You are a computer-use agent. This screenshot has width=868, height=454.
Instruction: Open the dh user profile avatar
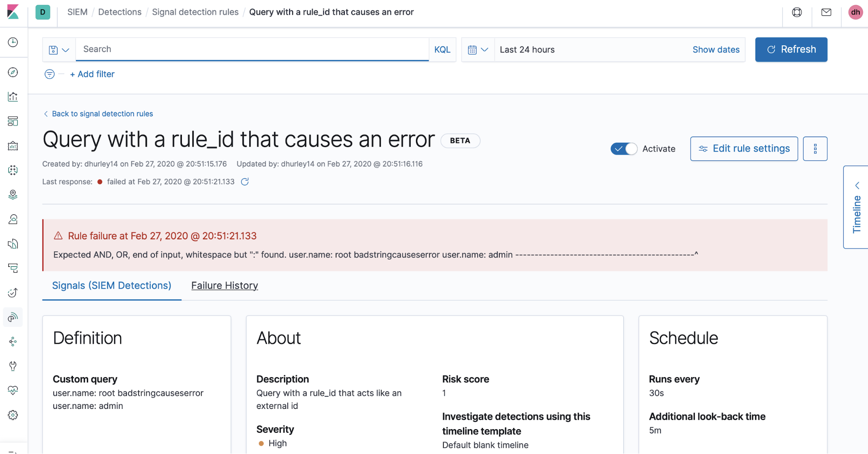point(855,12)
